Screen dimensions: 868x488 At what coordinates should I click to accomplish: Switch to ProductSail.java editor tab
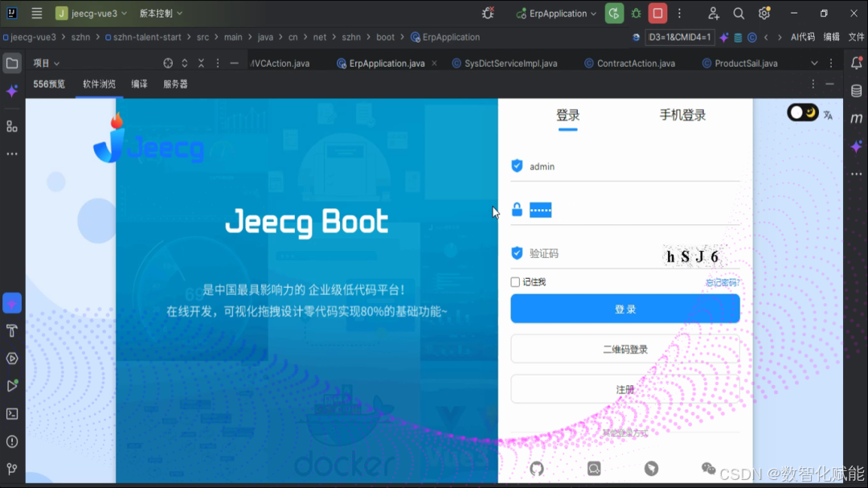tap(740, 64)
